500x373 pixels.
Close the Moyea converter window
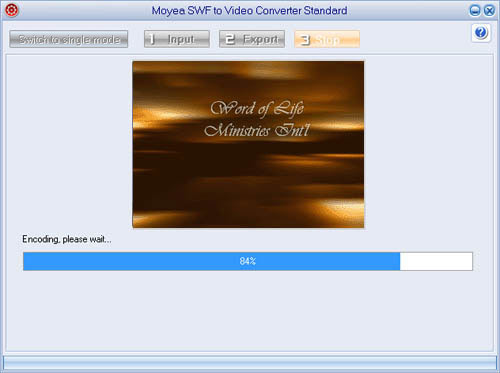point(489,11)
